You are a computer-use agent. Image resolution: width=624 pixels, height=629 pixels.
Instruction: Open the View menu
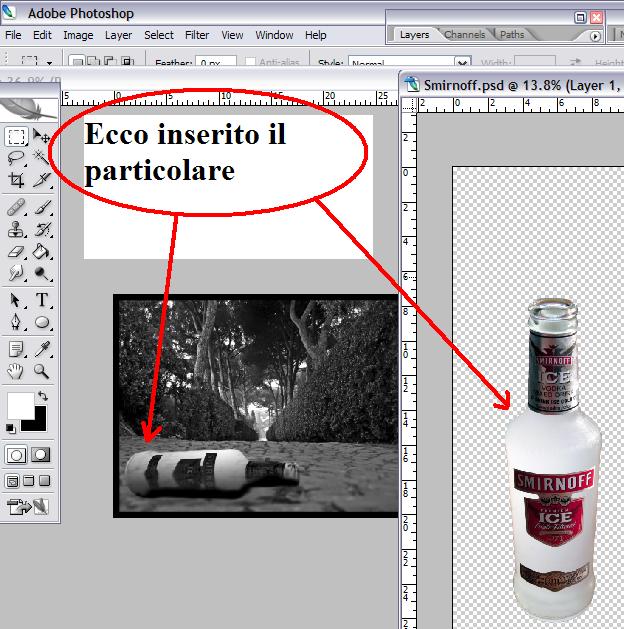(x=232, y=35)
